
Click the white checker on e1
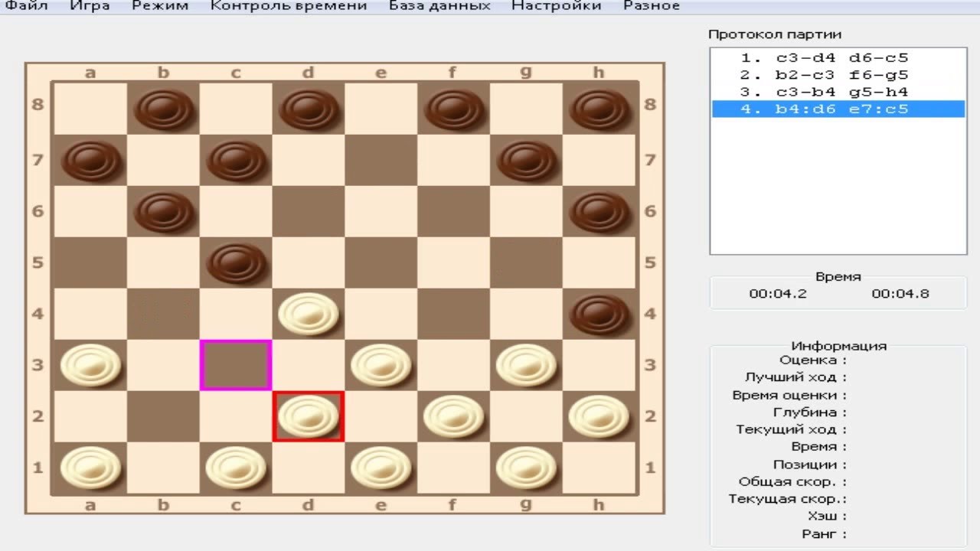pyautogui.click(x=381, y=468)
